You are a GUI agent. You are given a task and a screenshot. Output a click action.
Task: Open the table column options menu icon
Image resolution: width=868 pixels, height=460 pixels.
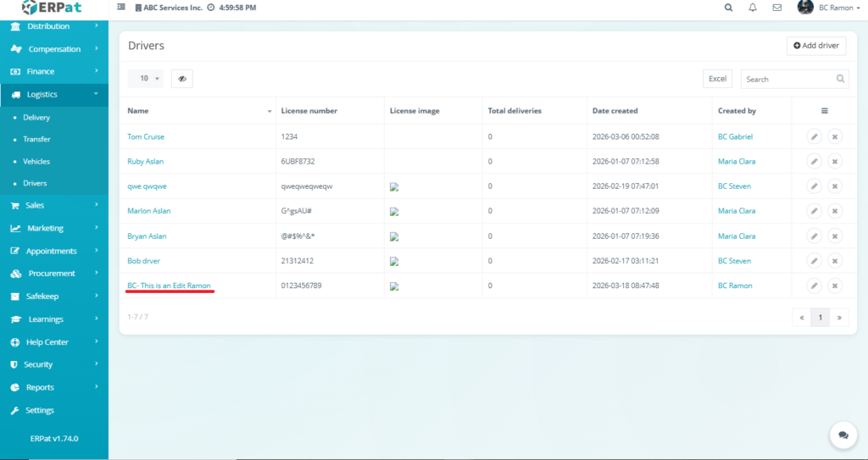824,110
